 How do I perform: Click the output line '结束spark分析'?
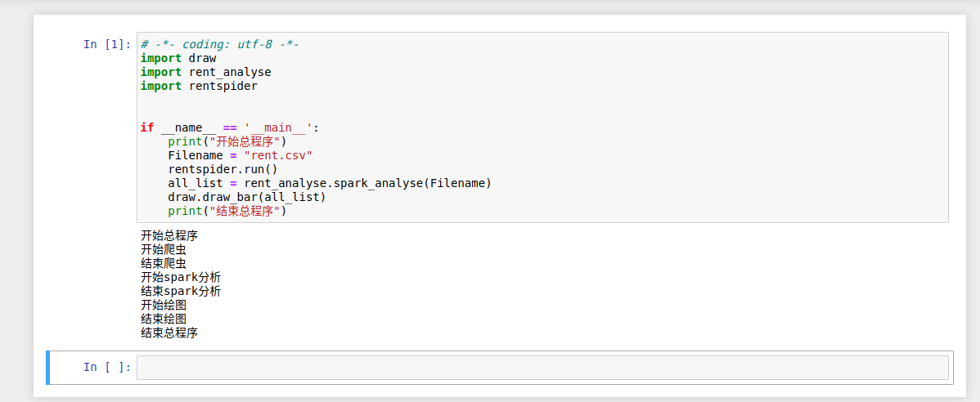(181, 292)
